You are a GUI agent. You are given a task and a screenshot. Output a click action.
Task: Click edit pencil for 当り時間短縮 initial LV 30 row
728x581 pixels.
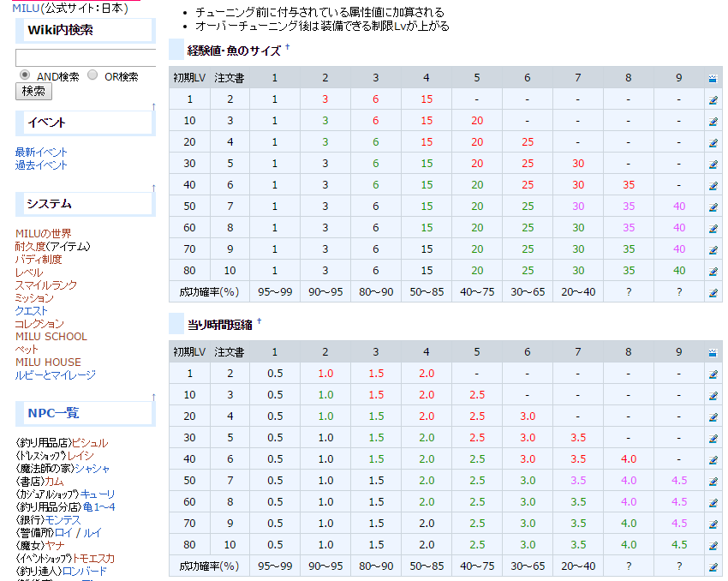(x=713, y=438)
